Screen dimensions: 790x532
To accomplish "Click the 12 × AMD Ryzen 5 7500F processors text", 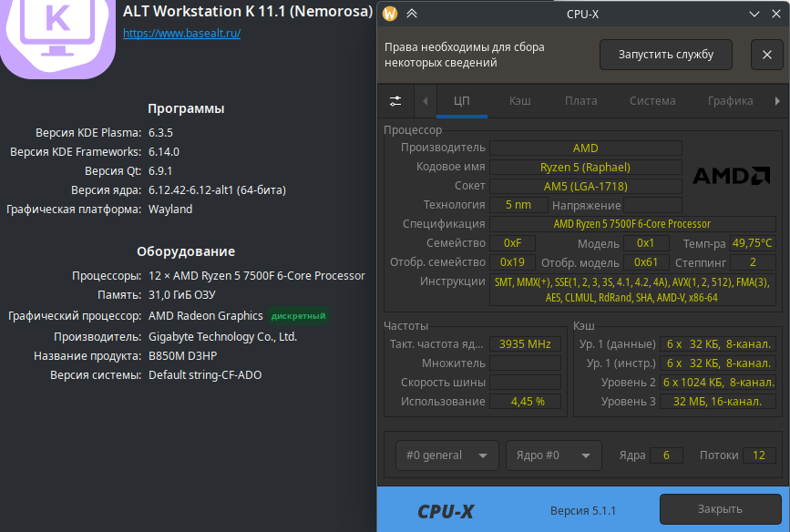I will (x=256, y=276).
